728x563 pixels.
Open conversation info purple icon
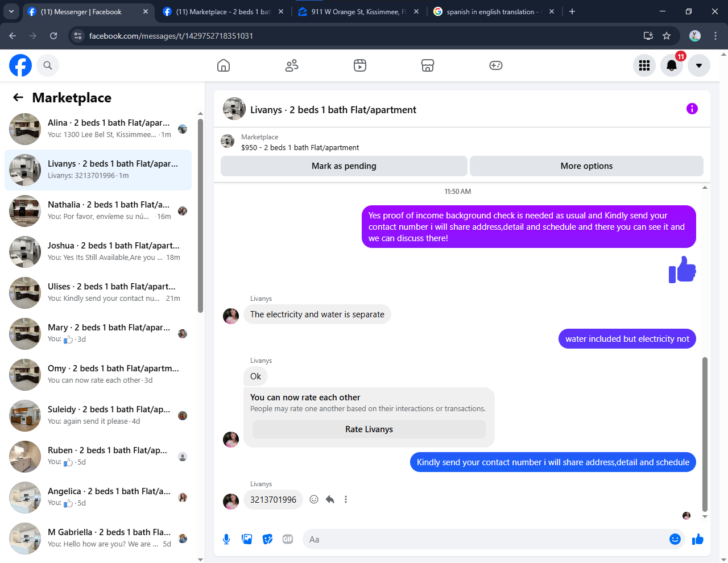pos(692,109)
